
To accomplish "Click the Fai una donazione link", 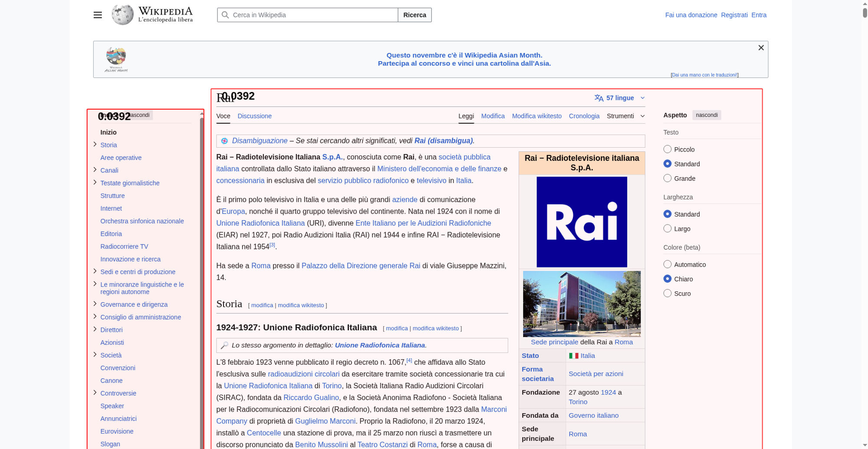I will (x=691, y=15).
